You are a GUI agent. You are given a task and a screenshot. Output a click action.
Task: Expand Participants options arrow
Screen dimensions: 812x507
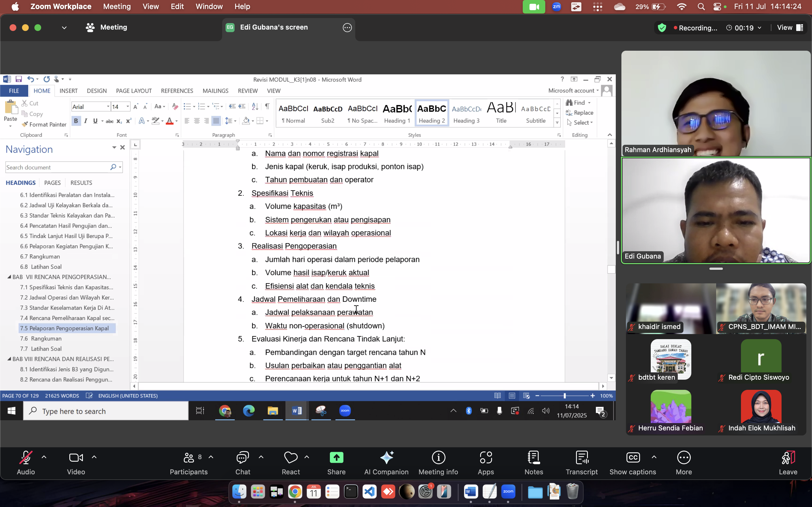(x=211, y=457)
